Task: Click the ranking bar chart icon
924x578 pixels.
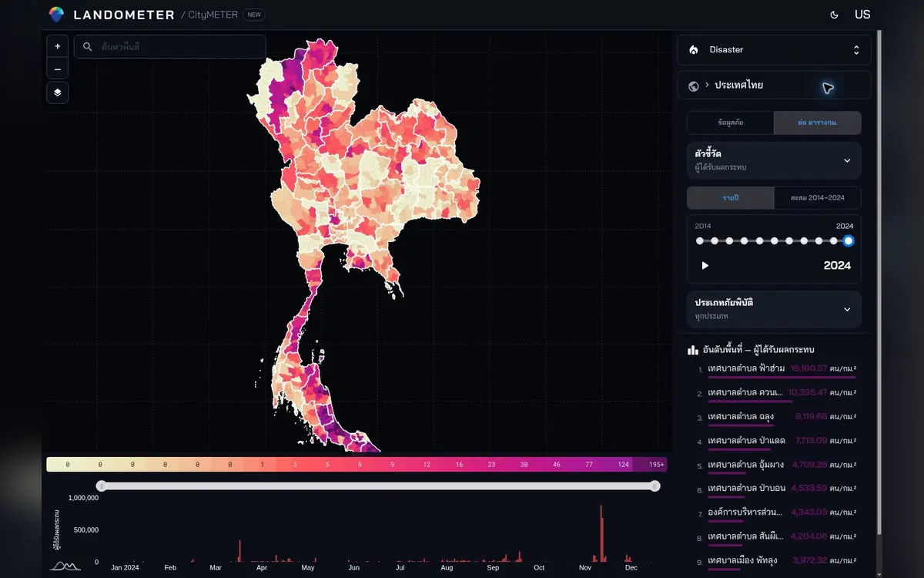Action: pos(693,350)
